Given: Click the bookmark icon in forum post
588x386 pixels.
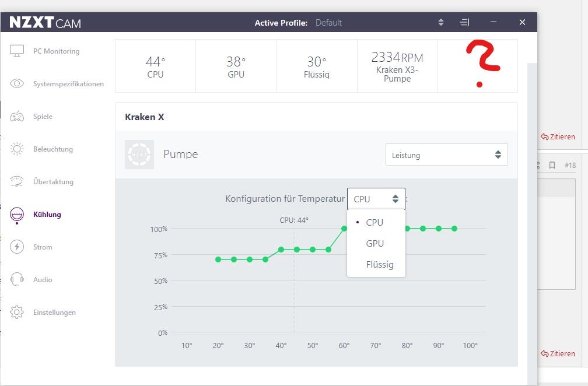Looking at the screenshot, I should (x=552, y=165).
